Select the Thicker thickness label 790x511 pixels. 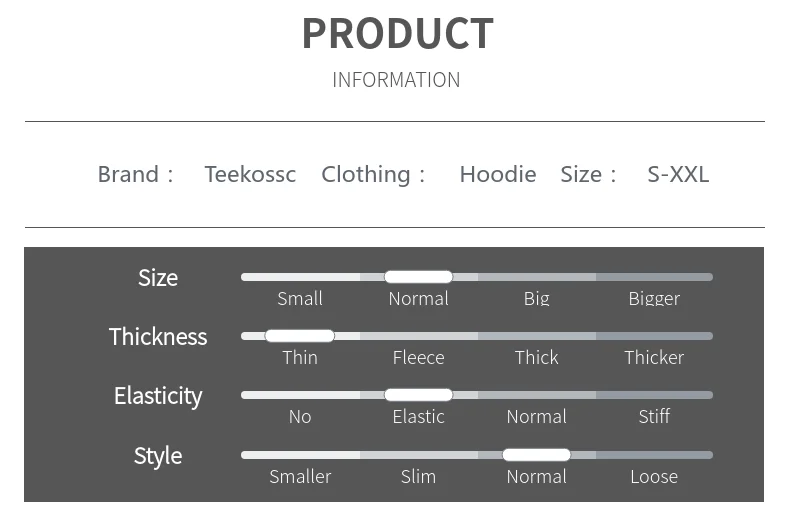point(654,357)
